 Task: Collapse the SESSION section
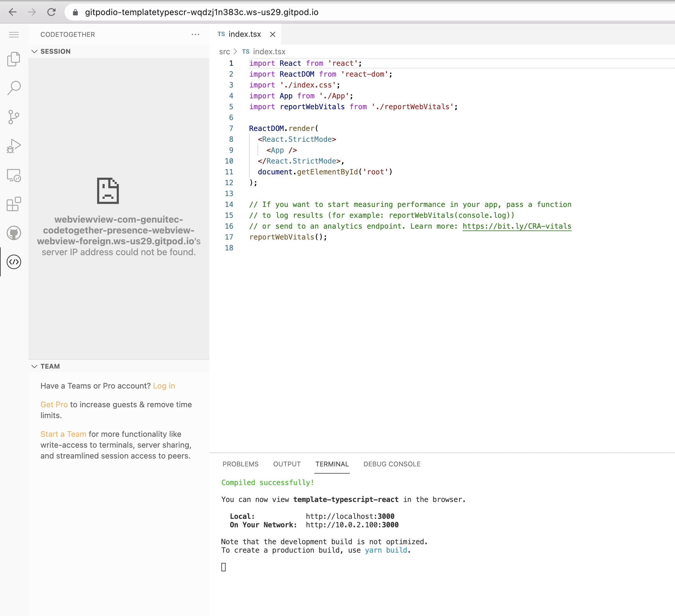(34, 51)
